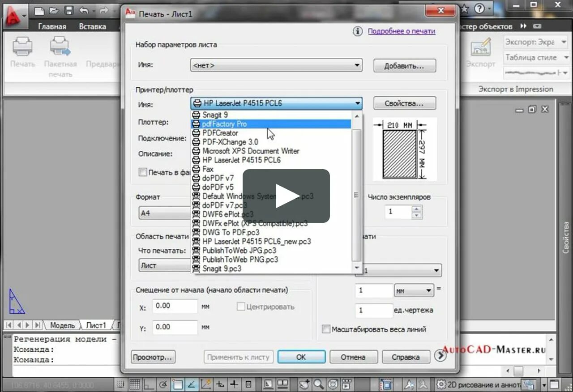Image resolution: width=573 pixels, height=392 pixels.
Task: Select pdfFactory Pro in the printer list
Action: click(x=271, y=124)
